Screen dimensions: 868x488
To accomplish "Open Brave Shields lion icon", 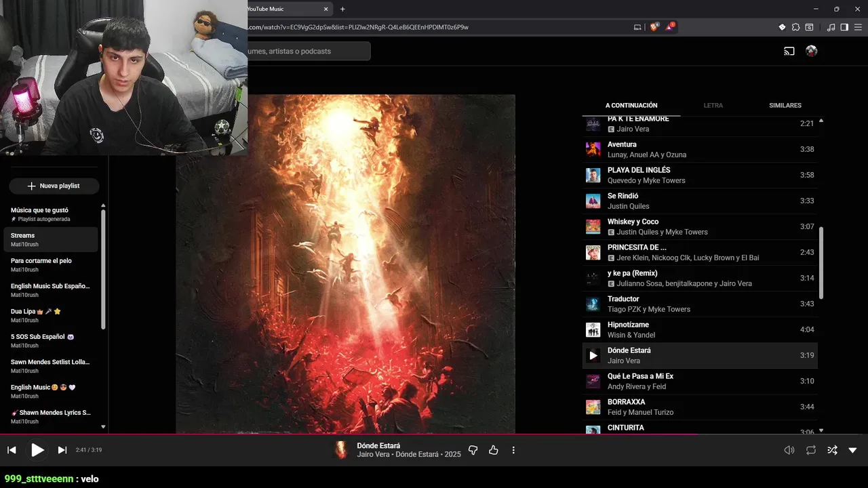I will point(654,27).
